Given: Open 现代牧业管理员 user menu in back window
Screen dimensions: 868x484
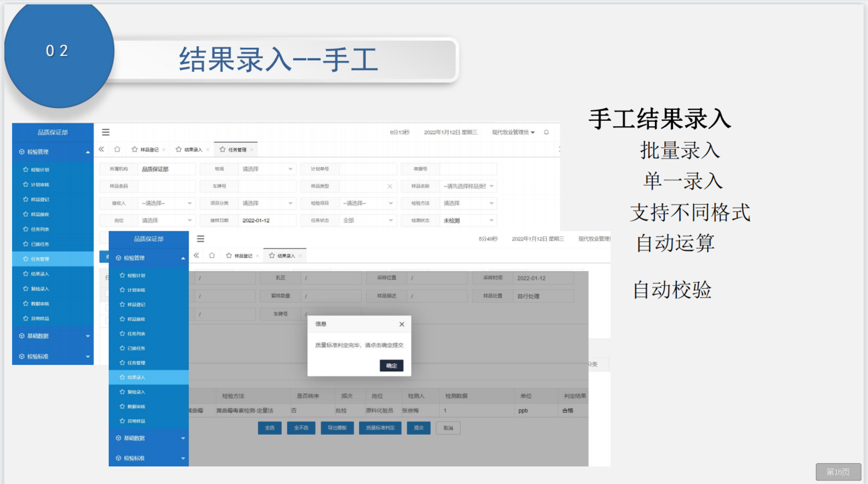Looking at the screenshot, I should coord(513,132).
